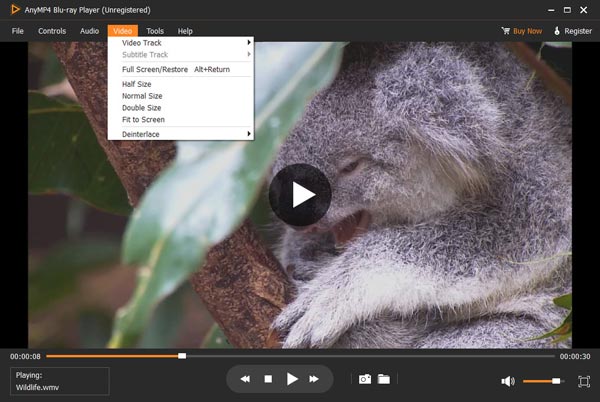The image size is (600, 402).
Task: Open the Help menu
Action: 185,31
